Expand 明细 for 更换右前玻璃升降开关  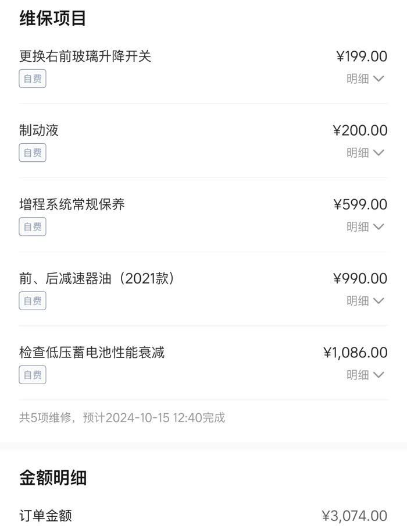pyautogui.click(x=366, y=79)
